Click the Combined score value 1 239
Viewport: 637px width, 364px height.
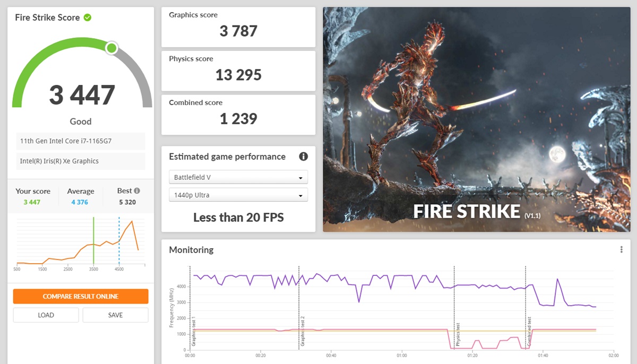coord(238,119)
